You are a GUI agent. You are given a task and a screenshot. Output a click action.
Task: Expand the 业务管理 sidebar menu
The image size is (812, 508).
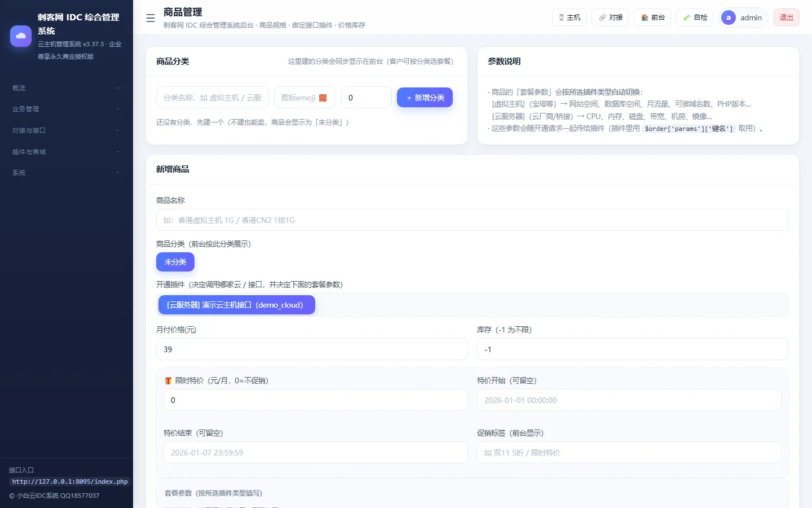(67, 109)
